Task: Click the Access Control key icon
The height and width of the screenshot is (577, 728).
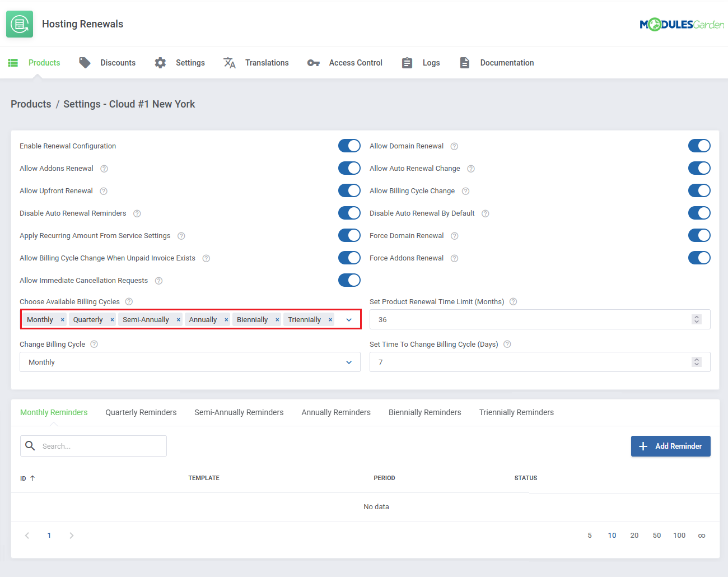Action: point(314,63)
